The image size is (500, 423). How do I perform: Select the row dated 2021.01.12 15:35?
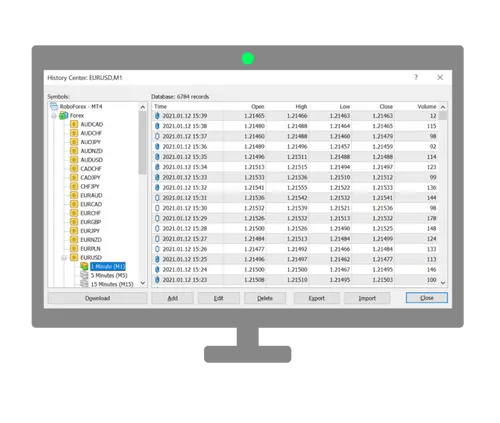(295, 157)
